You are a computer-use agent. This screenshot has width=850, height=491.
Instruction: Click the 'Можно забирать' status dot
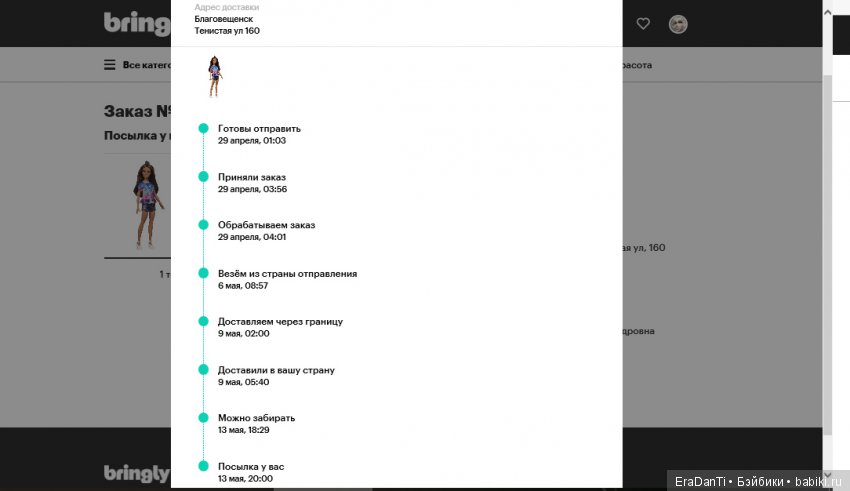tap(203, 418)
